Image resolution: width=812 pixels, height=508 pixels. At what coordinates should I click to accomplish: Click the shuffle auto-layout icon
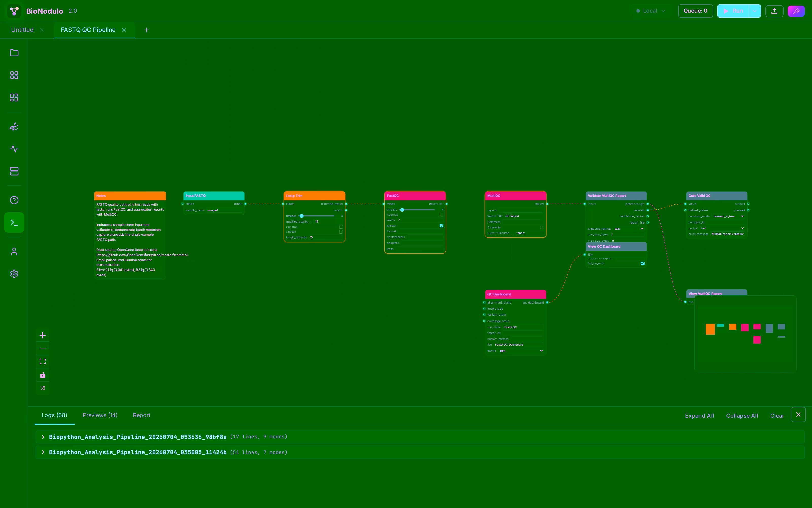pos(43,388)
